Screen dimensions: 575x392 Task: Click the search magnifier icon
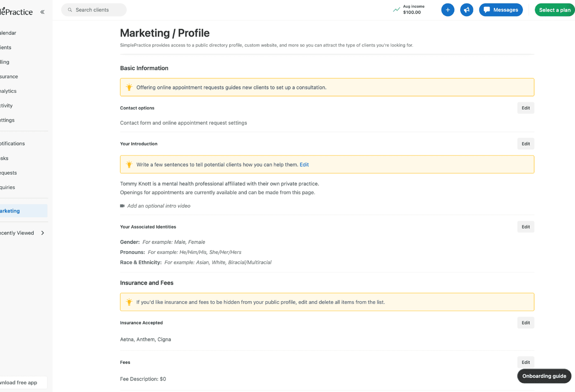pyautogui.click(x=70, y=10)
